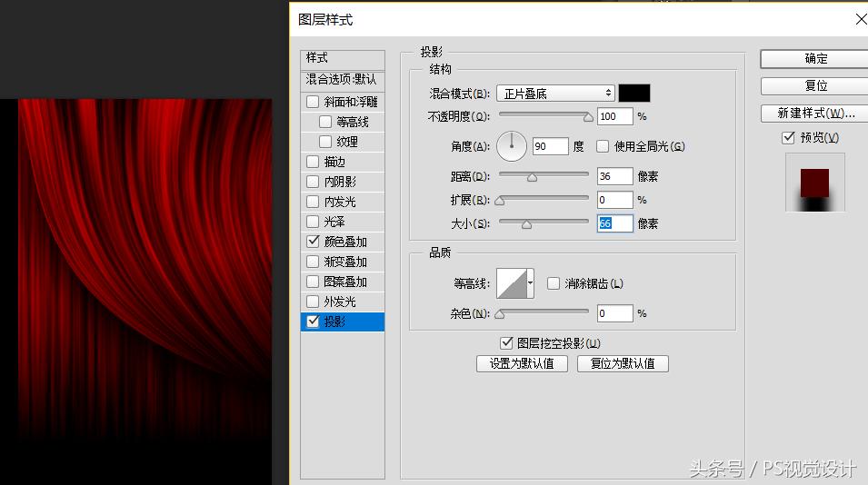Click the 大小 value field

(614, 223)
